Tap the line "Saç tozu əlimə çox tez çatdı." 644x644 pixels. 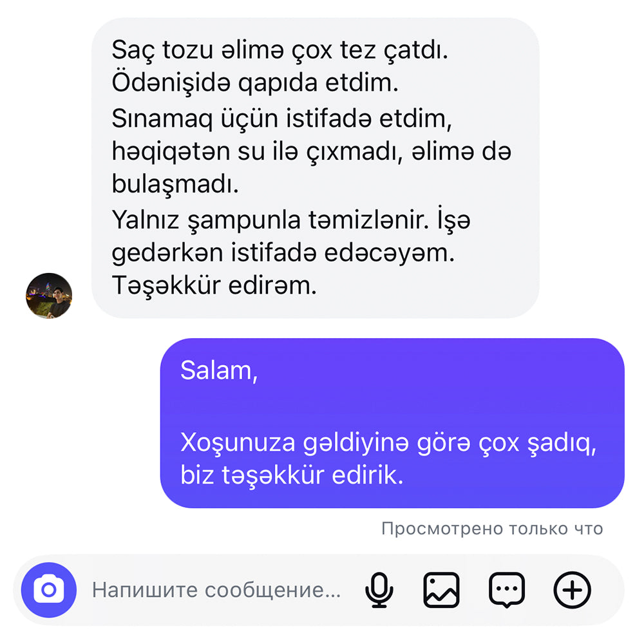(279, 51)
